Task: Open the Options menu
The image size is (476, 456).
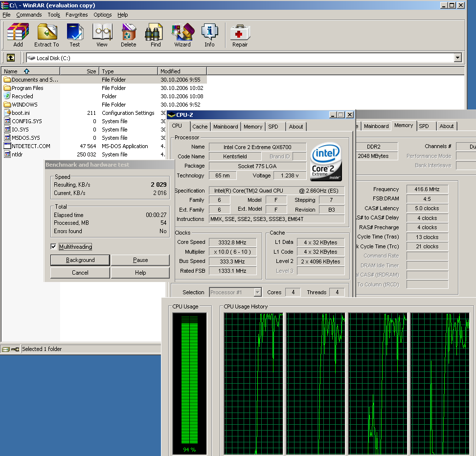Action: (x=103, y=15)
